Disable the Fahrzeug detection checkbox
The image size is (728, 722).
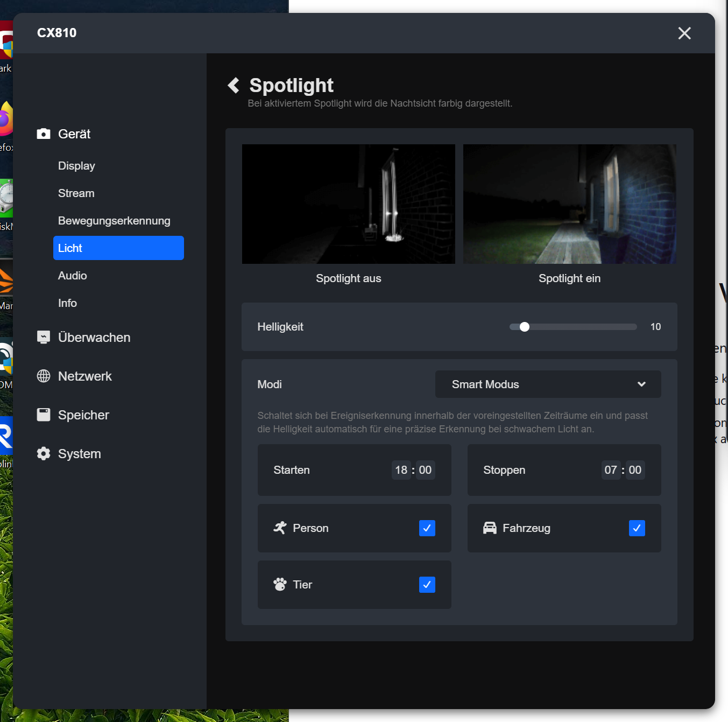click(637, 528)
